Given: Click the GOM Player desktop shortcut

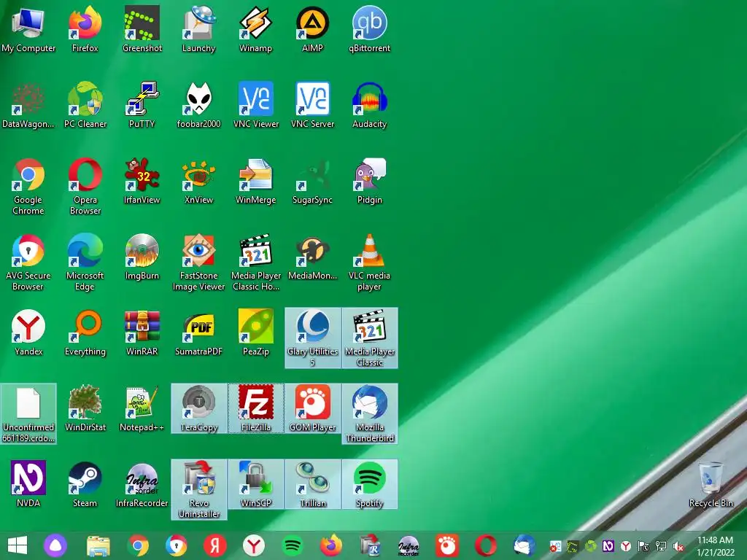Looking at the screenshot, I should 312,408.
